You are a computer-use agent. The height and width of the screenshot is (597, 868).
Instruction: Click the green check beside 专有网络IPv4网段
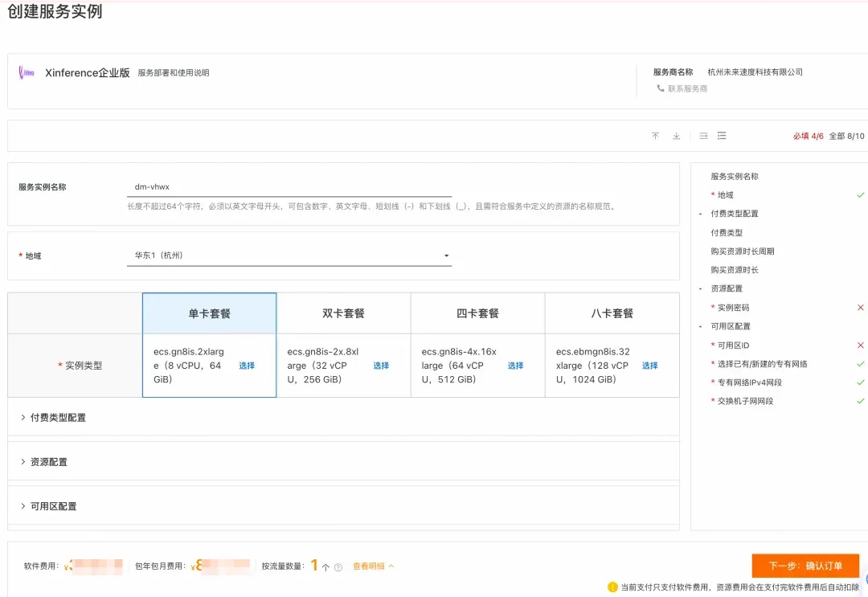click(x=860, y=382)
